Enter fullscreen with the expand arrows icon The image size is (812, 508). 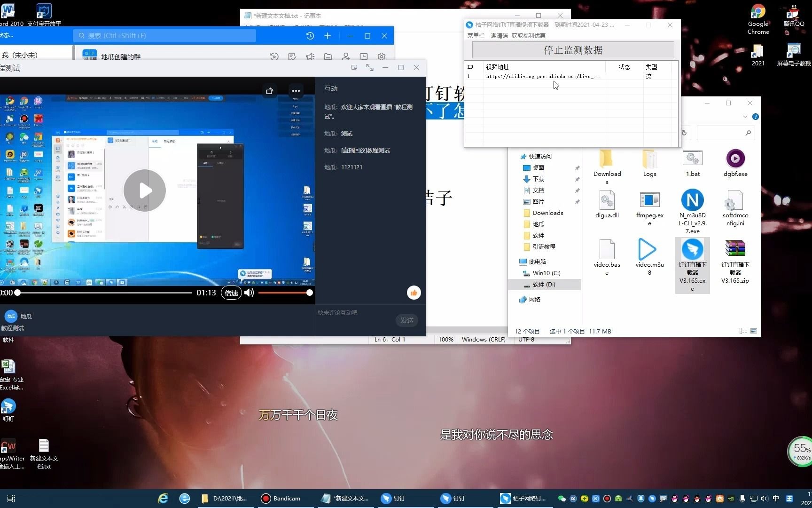(x=370, y=67)
